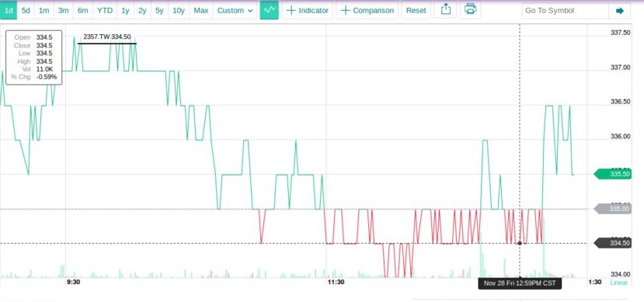
Task: Select the YTD range
Action: coord(105,10)
